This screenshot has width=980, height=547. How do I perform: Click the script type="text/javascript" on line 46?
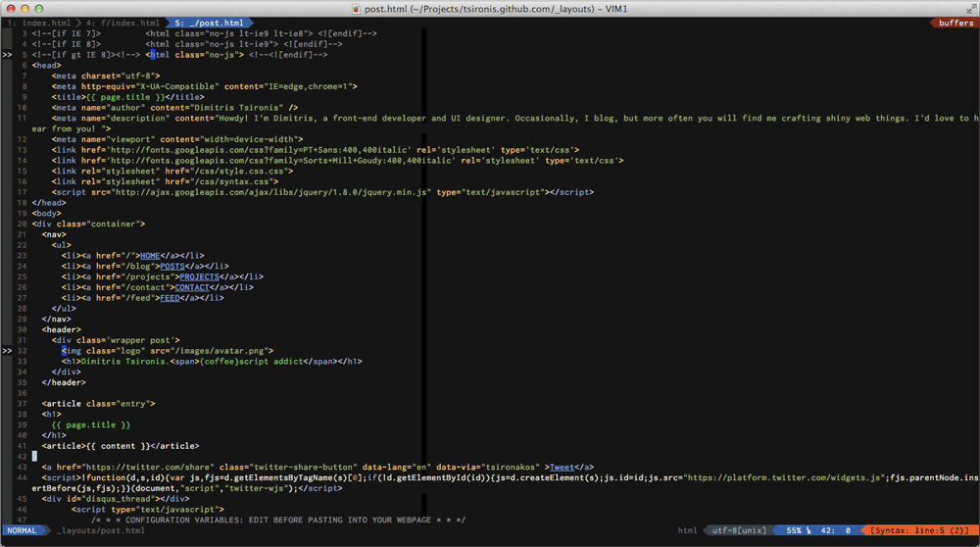pos(148,510)
